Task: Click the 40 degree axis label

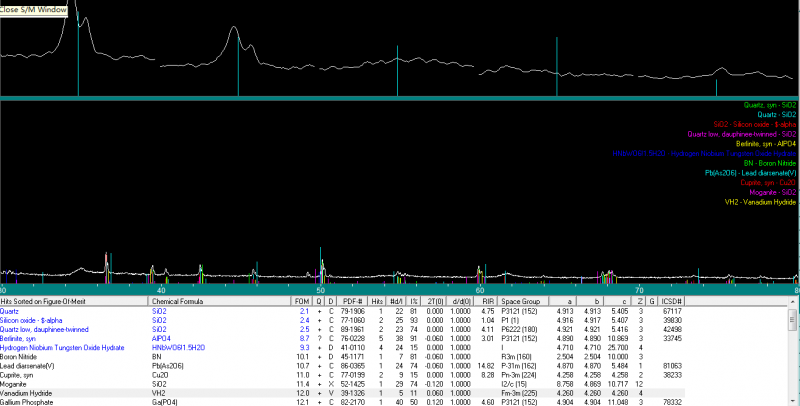Action: click(161, 290)
